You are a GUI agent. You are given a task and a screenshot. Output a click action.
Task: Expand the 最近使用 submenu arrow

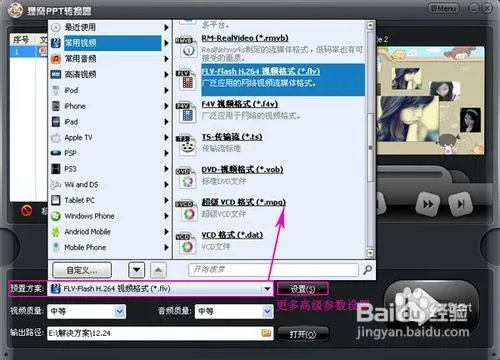tap(166, 27)
